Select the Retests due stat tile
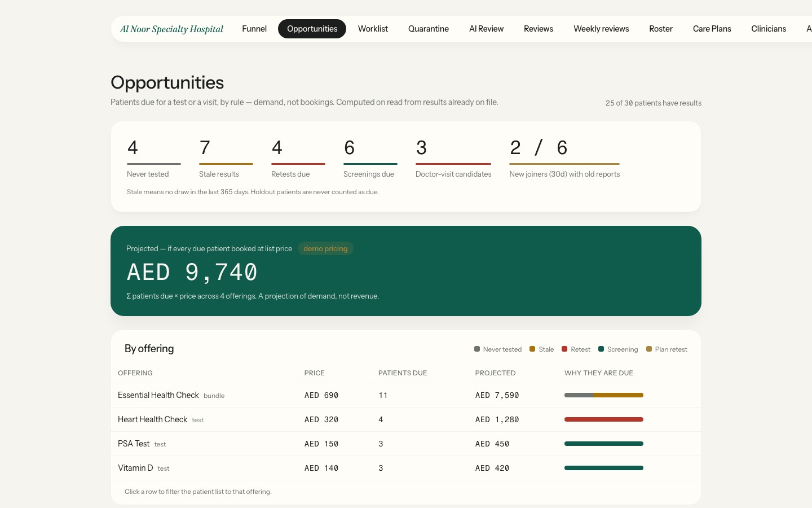The height and width of the screenshot is (508, 812). click(x=298, y=159)
